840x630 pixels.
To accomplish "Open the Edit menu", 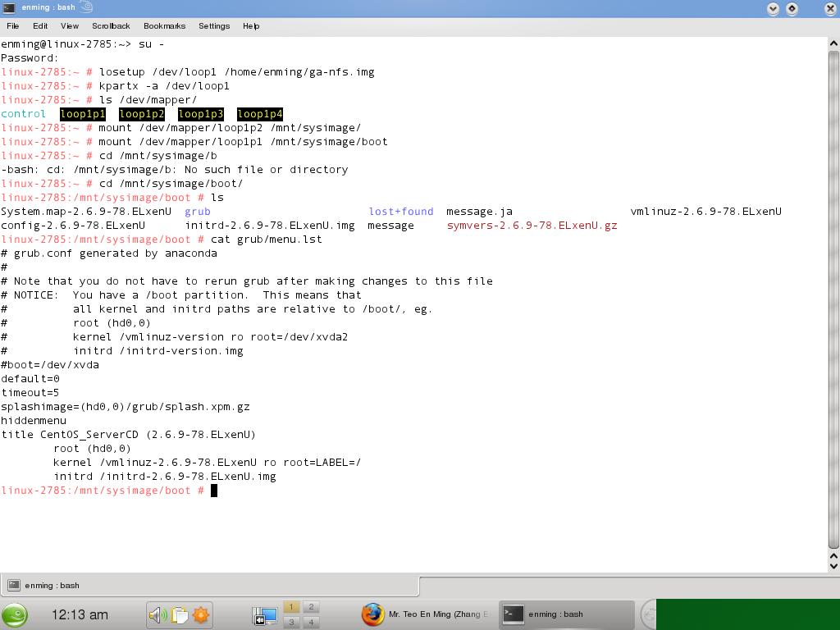I will (40, 25).
